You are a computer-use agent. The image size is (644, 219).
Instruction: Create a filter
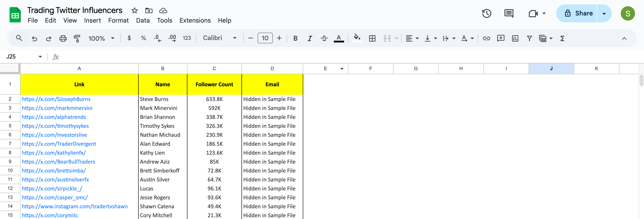tap(529, 38)
